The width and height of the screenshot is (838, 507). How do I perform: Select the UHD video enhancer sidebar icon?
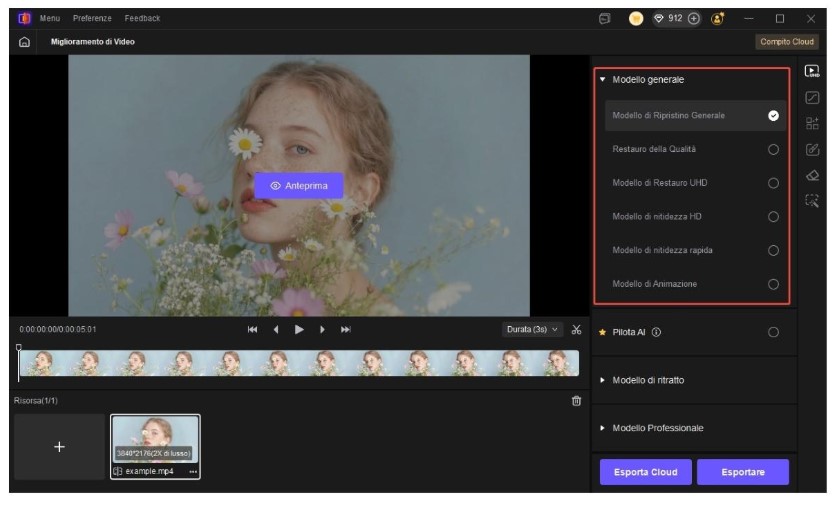click(x=812, y=71)
